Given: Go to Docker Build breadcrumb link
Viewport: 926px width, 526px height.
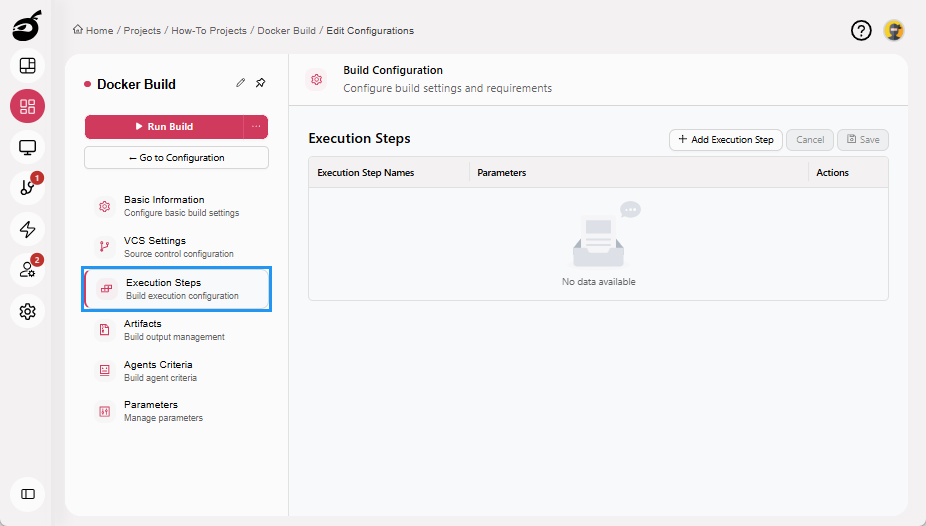Looking at the screenshot, I should (286, 31).
